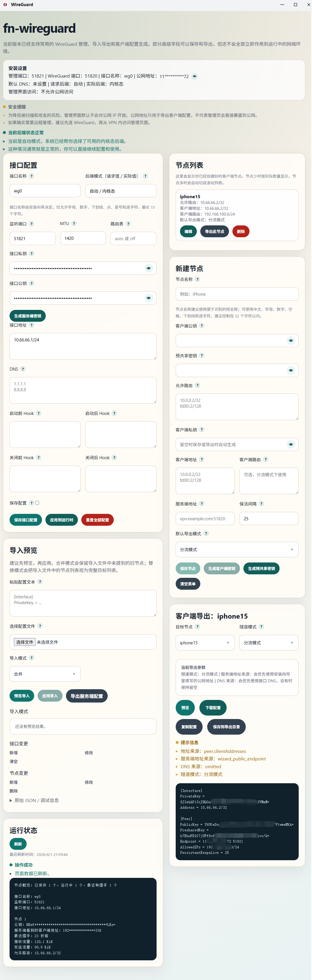Toggle visibility of 客户端私钥 field
The image size is (312, 980).
click(x=291, y=444)
